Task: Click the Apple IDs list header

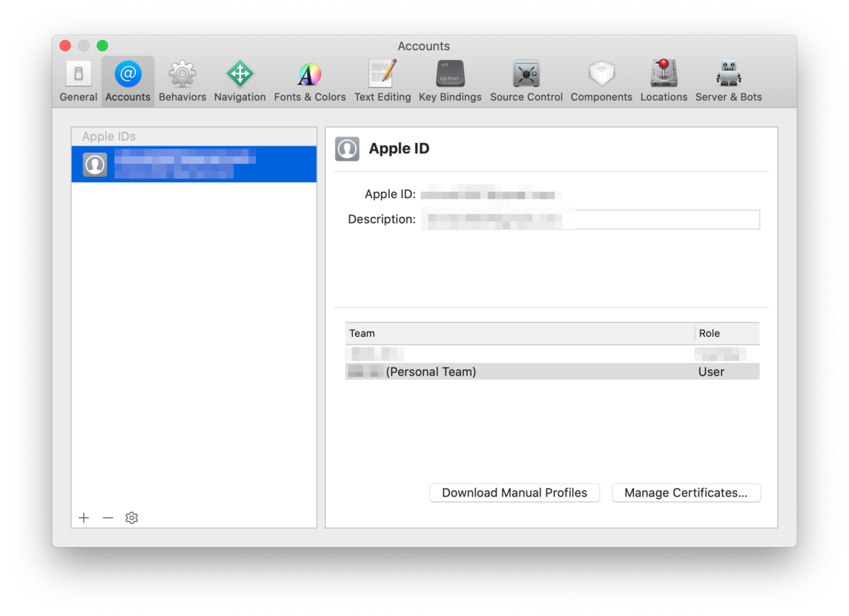Action: (x=194, y=136)
